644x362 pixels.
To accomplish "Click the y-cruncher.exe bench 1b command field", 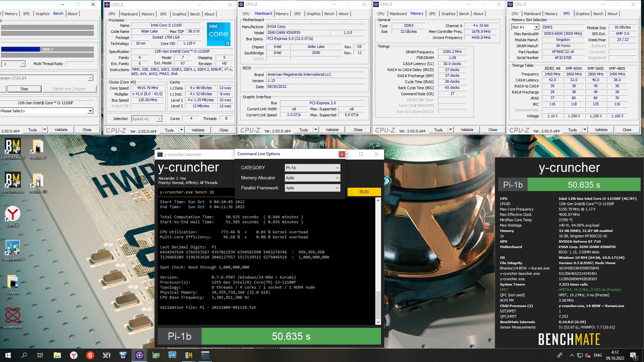I will click(x=196, y=192).
